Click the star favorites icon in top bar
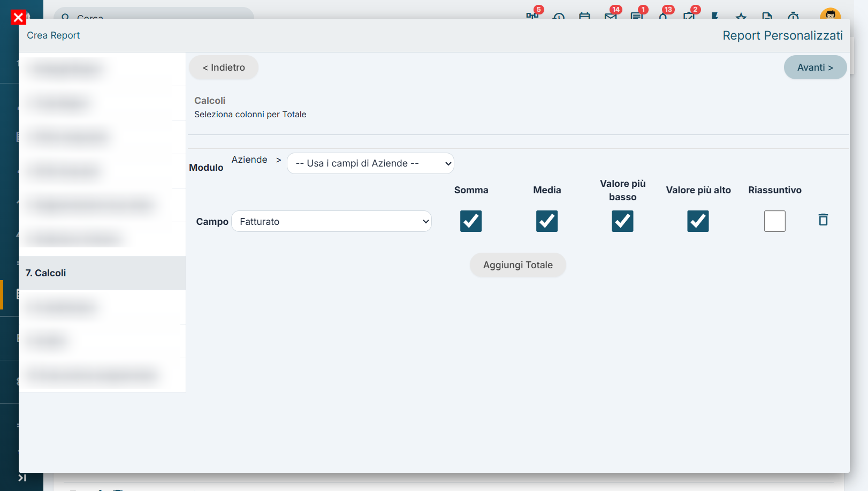868x491 pixels. pyautogui.click(x=741, y=17)
